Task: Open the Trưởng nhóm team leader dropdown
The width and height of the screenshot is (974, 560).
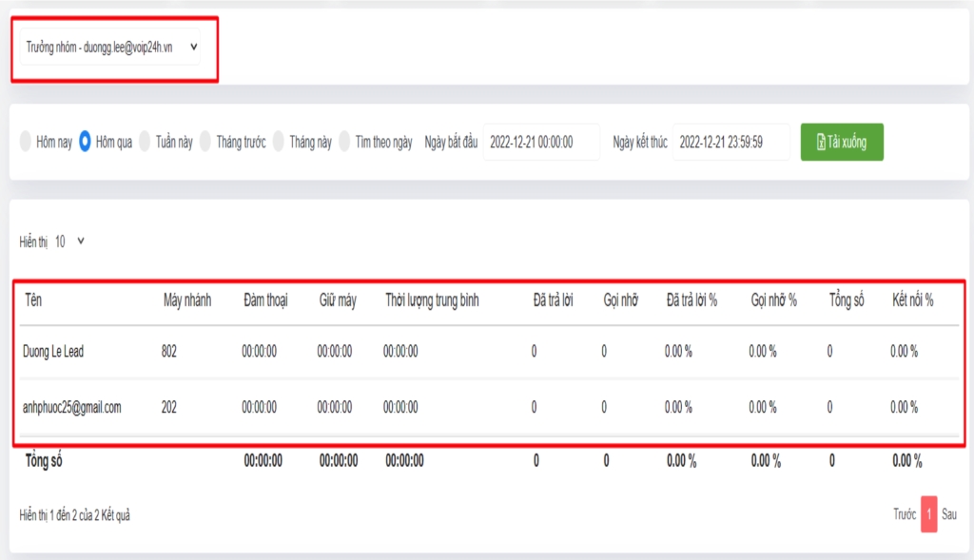Action: pos(111,47)
